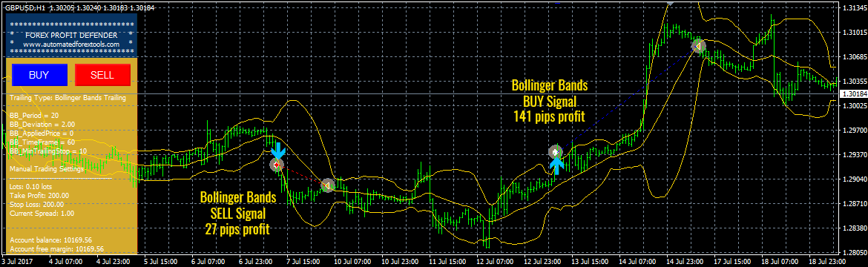
Task: Click the '12 Jul 23:00' time axis label
Action: click(542, 261)
